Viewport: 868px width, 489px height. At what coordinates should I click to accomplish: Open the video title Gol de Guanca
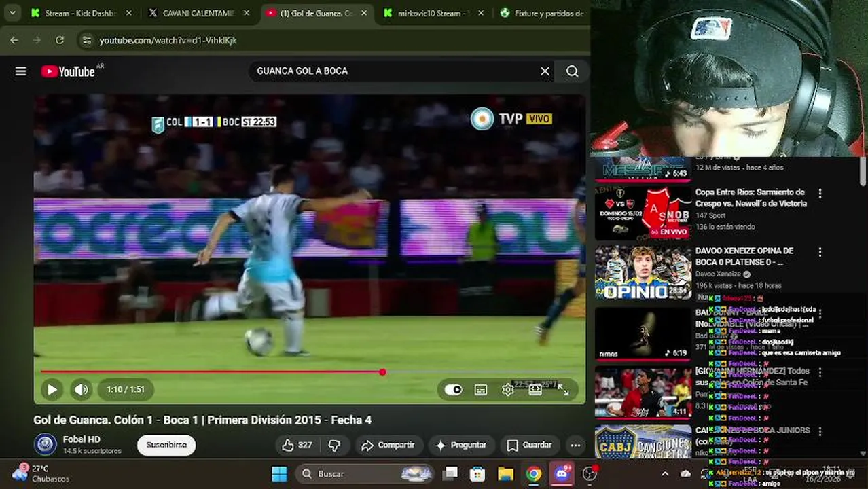(x=202, y=420)
